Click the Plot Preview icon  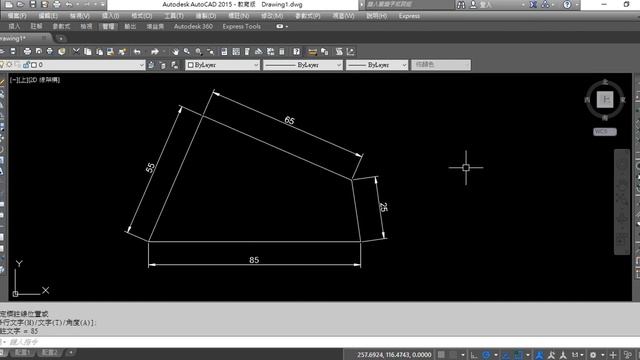pyautogui.click(x=39, y=52)
